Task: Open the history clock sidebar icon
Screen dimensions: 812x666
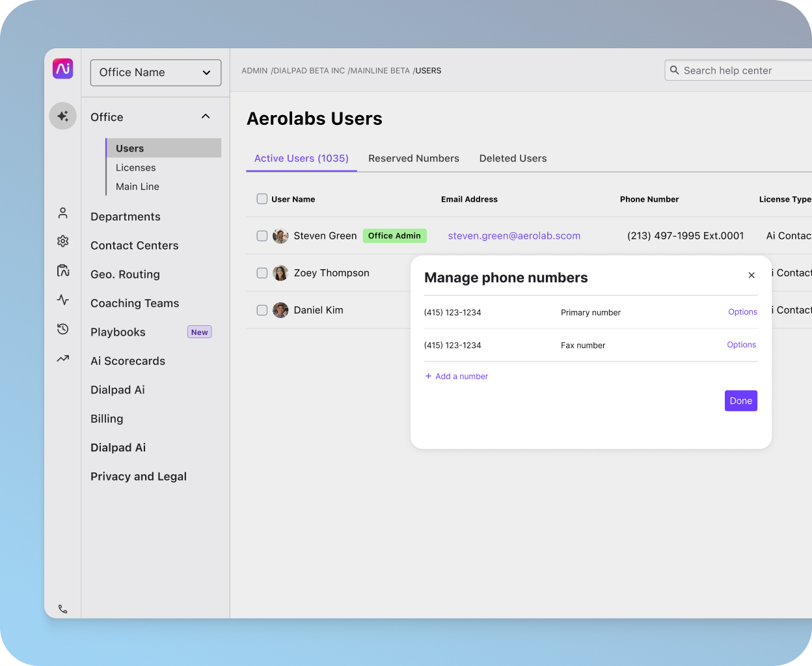Action: click(63, 329)
